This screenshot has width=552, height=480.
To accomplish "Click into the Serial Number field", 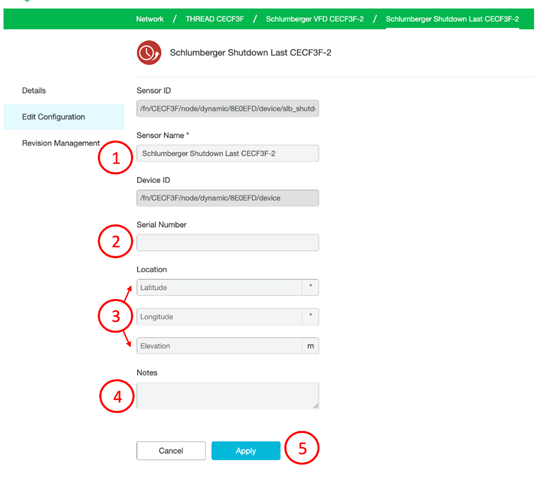I will tap(227, 243).
